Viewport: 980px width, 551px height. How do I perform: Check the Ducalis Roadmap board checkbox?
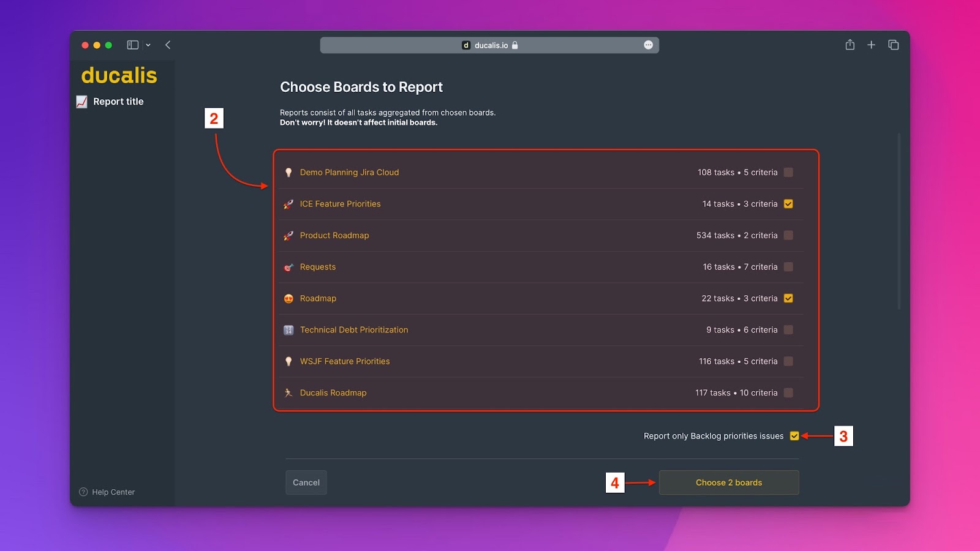[788, 393]
